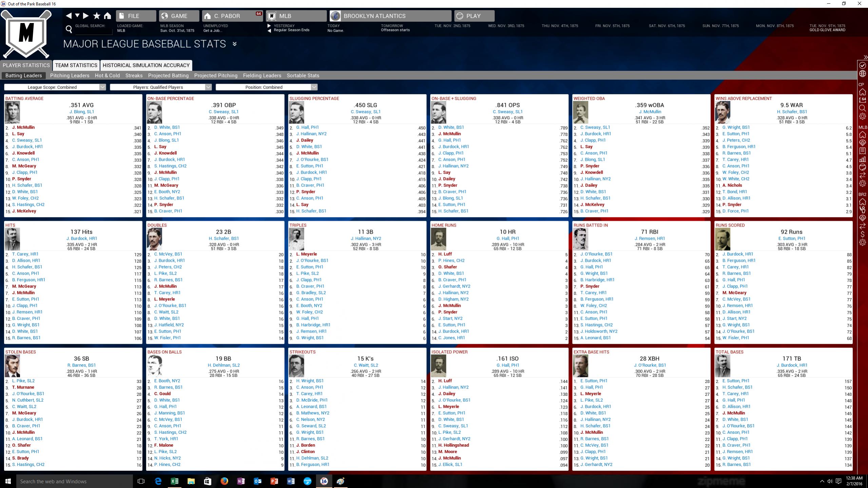Open the Players Qualified Players dropdown
The width and height of the screenshot is (868, 488).
tap(161, 87)
